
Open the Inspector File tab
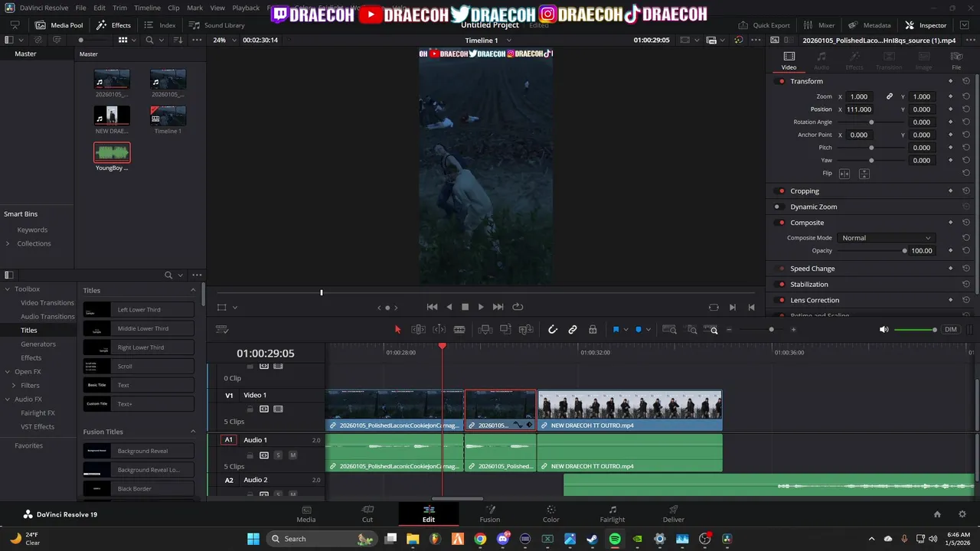pyautogui.click(x=956, y=60)
